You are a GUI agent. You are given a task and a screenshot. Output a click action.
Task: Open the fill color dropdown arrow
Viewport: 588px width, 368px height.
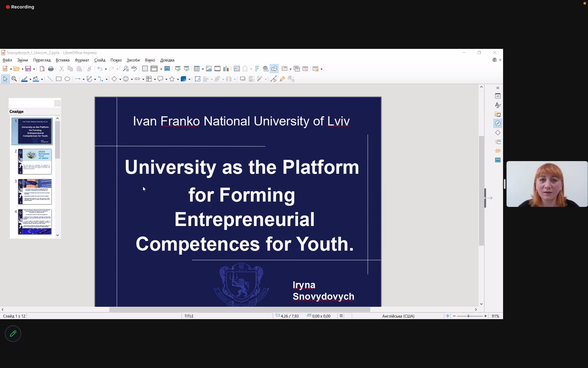(42, 79)
